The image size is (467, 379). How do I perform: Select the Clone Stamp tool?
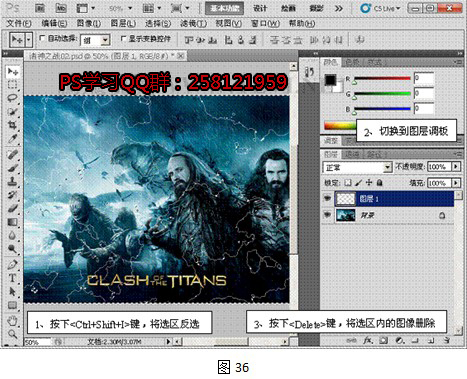coord(13,182)
